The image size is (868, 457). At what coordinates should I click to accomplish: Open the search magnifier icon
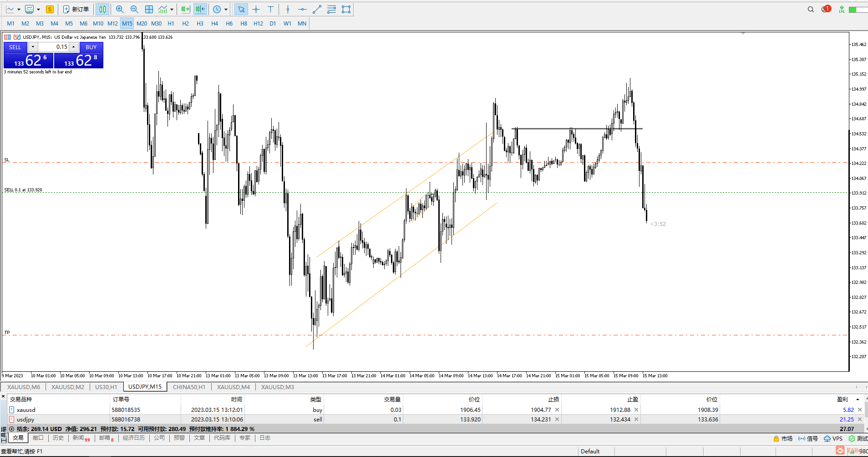coord(811,9)
